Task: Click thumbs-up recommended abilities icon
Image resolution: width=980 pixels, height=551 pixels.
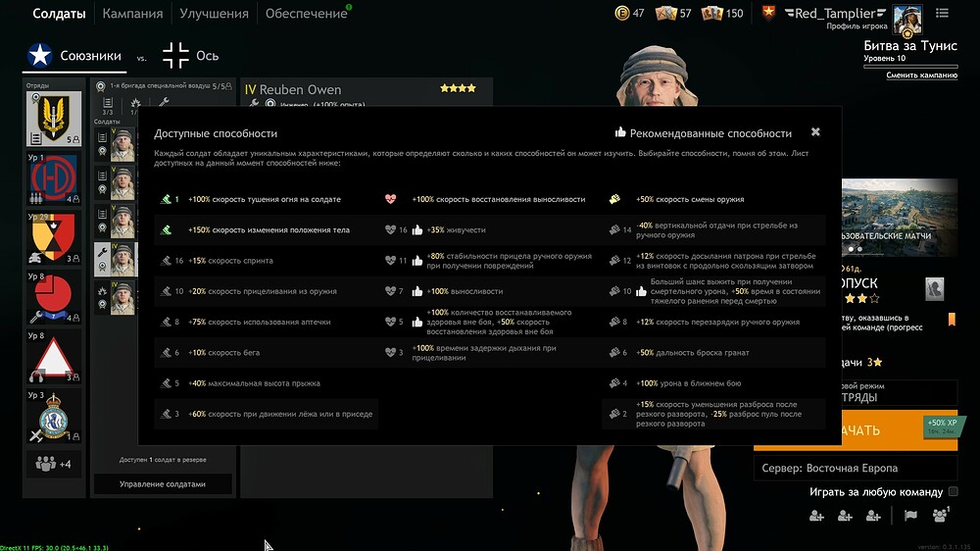Action: tap(620, 132)
